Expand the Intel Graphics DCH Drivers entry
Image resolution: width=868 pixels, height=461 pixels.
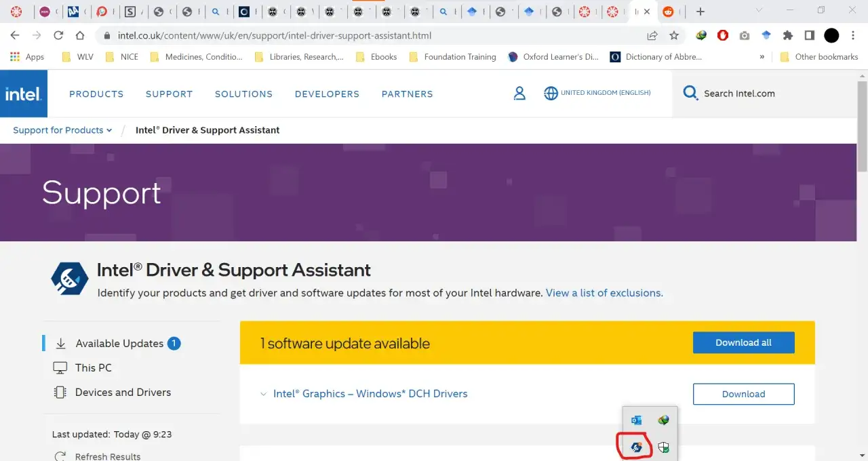[x=263, y=394]
